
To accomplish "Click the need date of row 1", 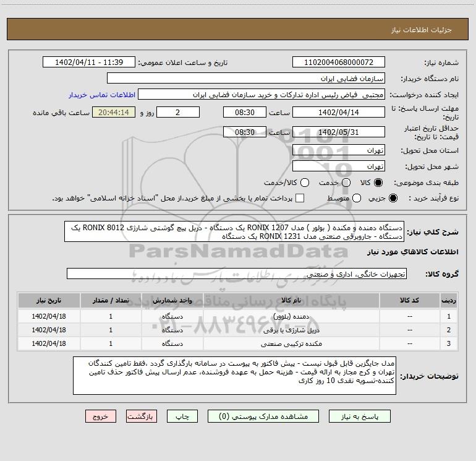I will (x=49, y=316).
